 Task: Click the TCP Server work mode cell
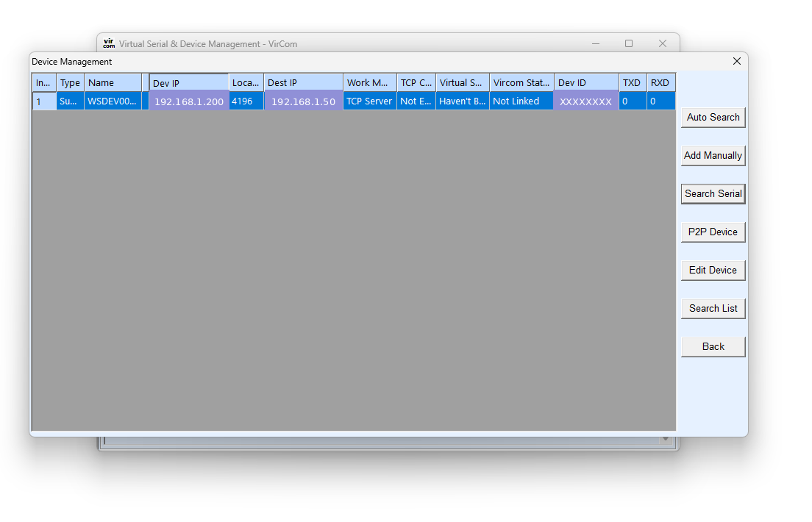(370, 101)
